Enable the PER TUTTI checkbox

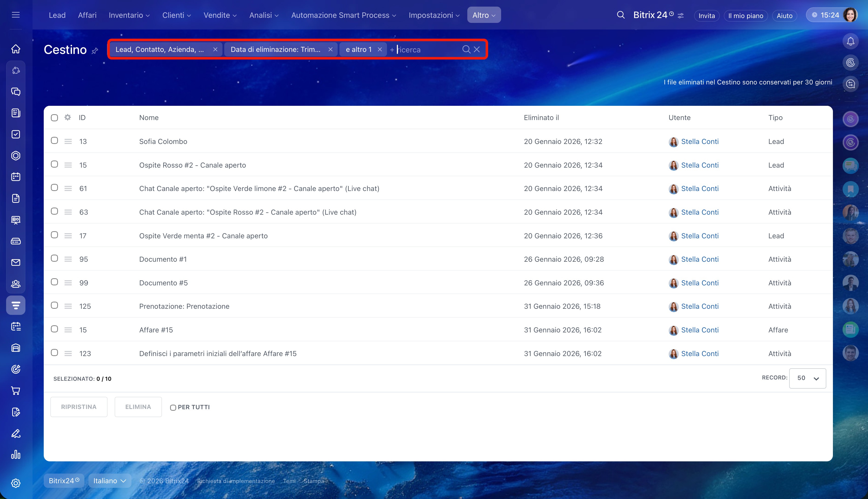173,407
